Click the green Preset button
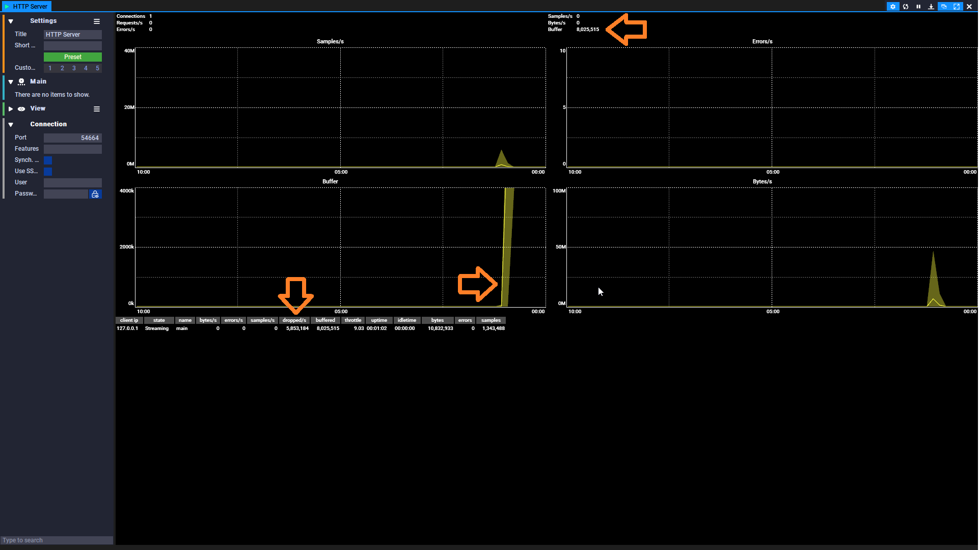 pyautogui.click(x=73, y=57)
